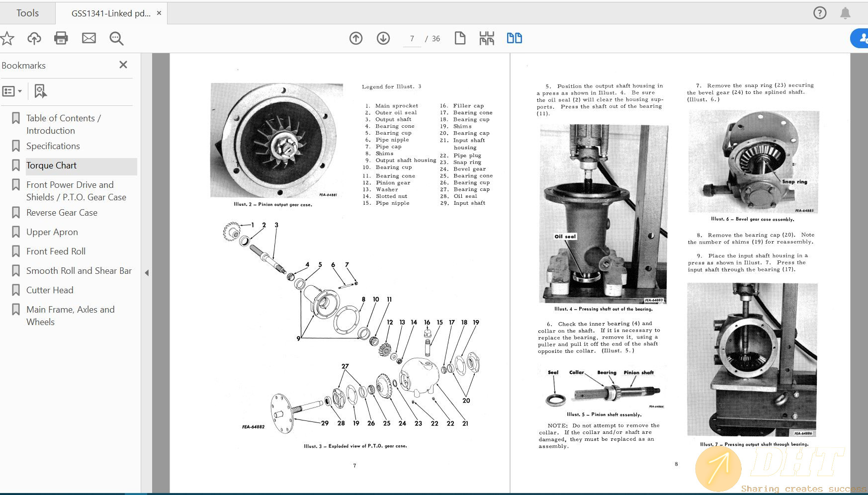
Task: Click the envelope email icon
Action: [x=89, y=38]
